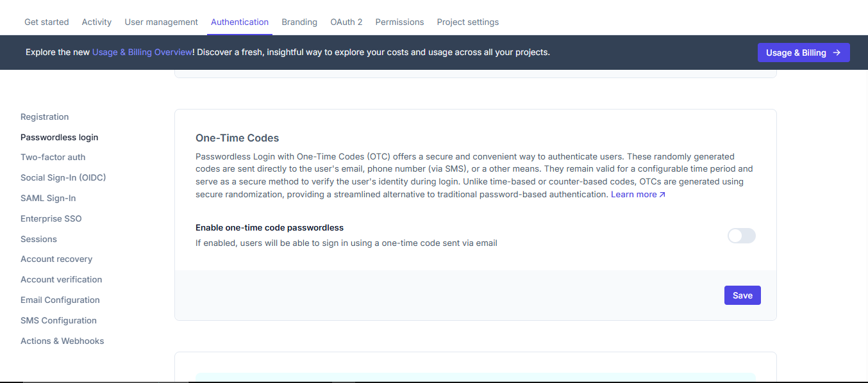Switch to the Authentication tab
This screenshot has width=868, height=383.
(240, 21)
